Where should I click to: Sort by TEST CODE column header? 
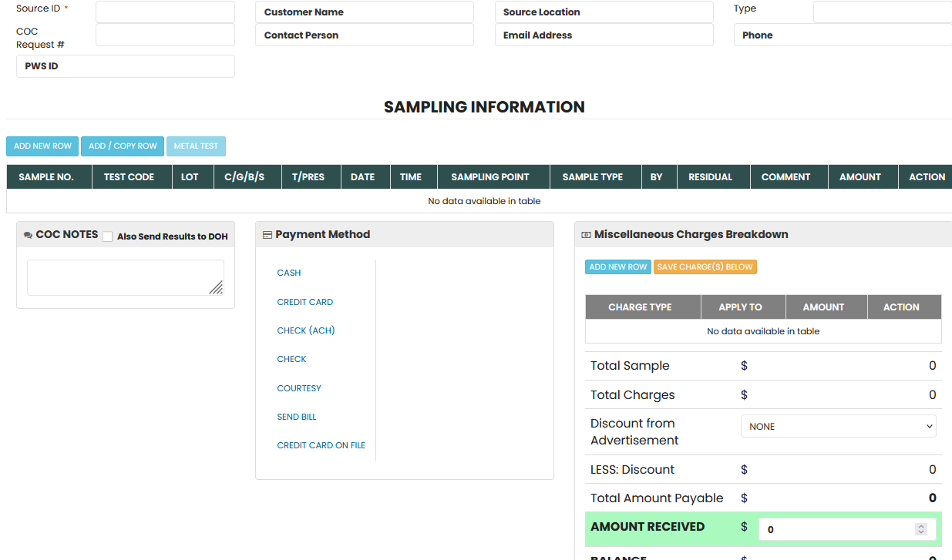click(x=132, y=176)
